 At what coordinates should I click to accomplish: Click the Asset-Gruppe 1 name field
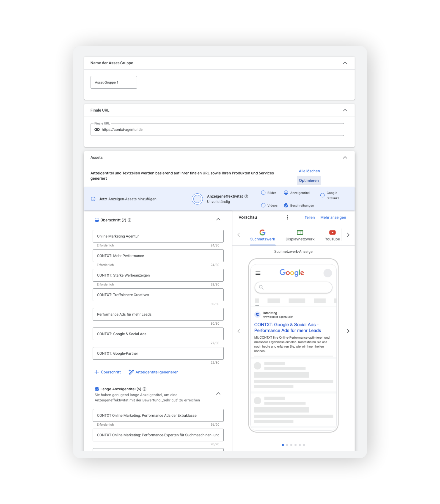click(114, 82)
